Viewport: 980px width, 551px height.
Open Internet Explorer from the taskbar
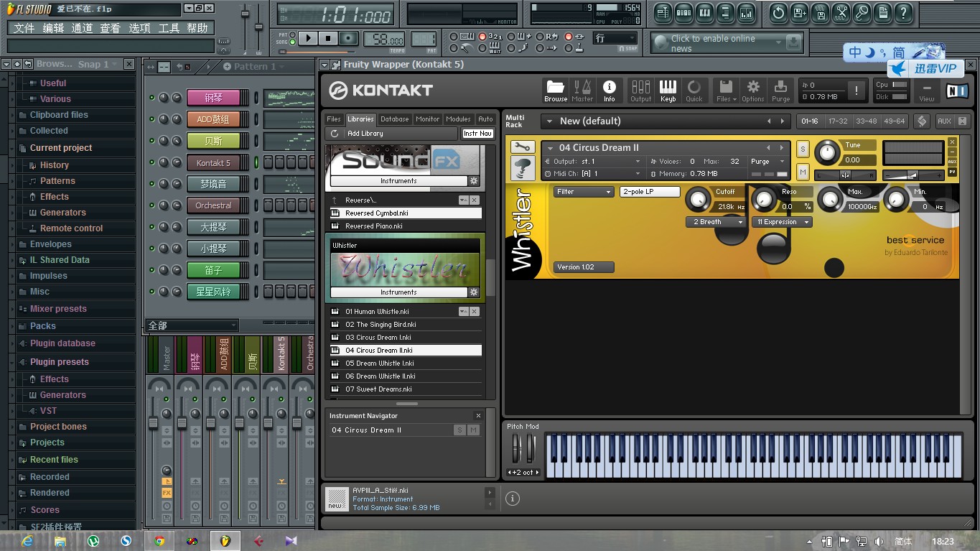point(27,541)
